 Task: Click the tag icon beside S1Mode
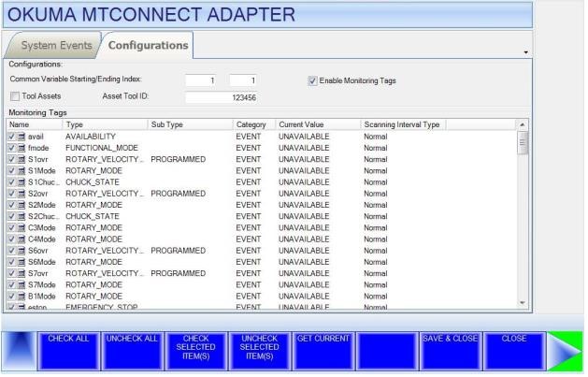tap(22, 171)
